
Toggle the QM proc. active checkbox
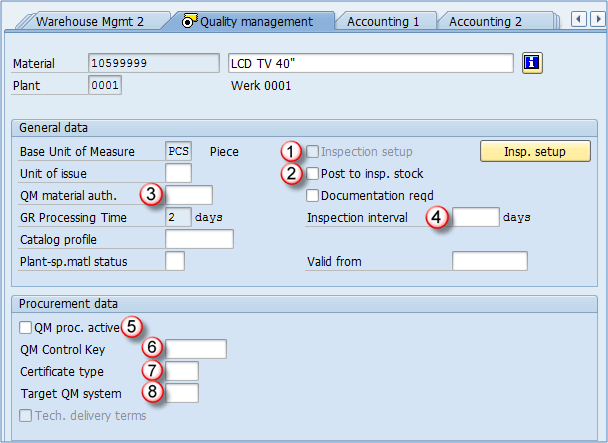[25, 327]
